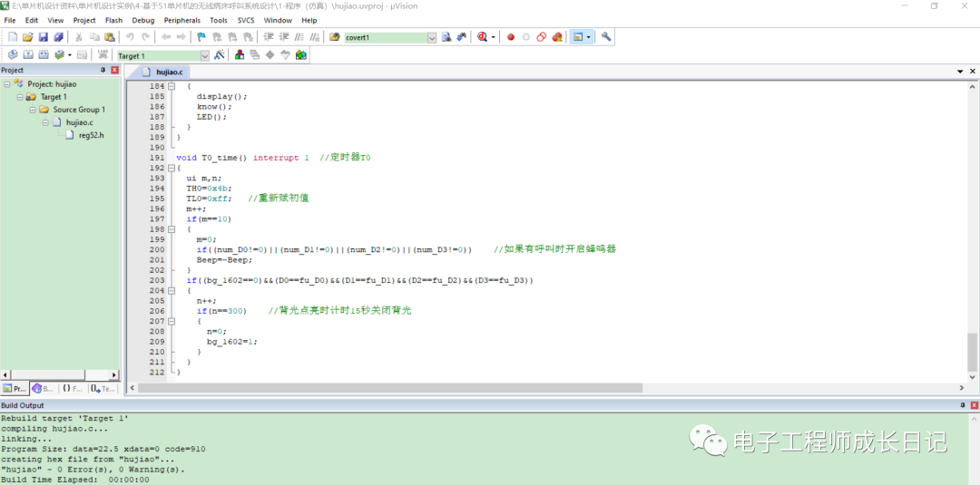The image size is (980, 485).
Task: Open the debug button dropdown arrow
Action: coord(493,37)
